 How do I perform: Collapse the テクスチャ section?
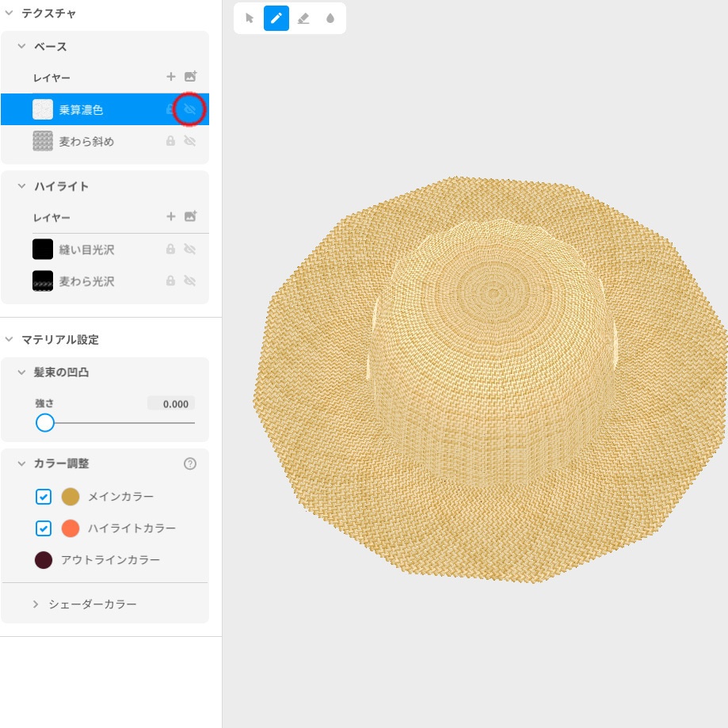9,13
